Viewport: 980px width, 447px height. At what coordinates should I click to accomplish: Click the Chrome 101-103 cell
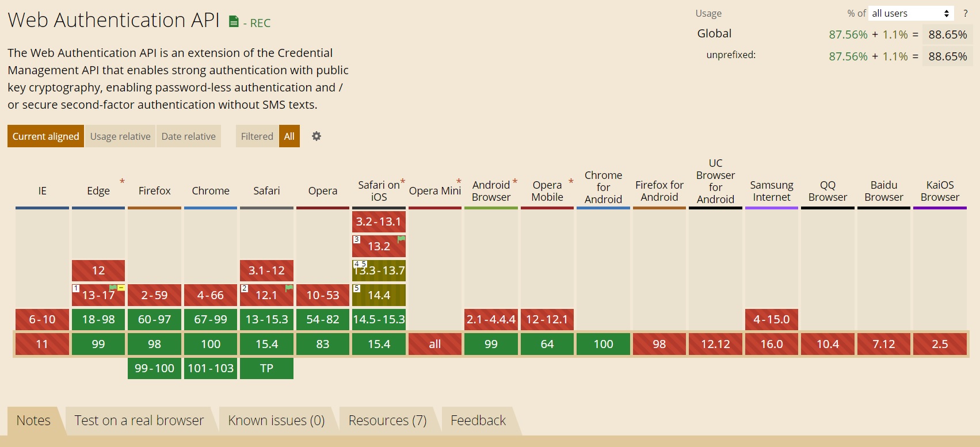coord(211,368)
